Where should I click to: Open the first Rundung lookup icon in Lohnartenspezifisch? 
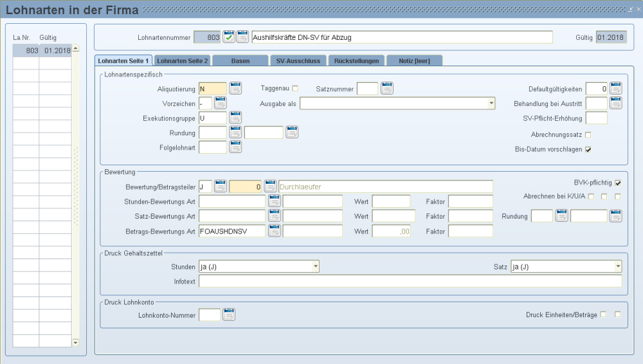[235, 132]
